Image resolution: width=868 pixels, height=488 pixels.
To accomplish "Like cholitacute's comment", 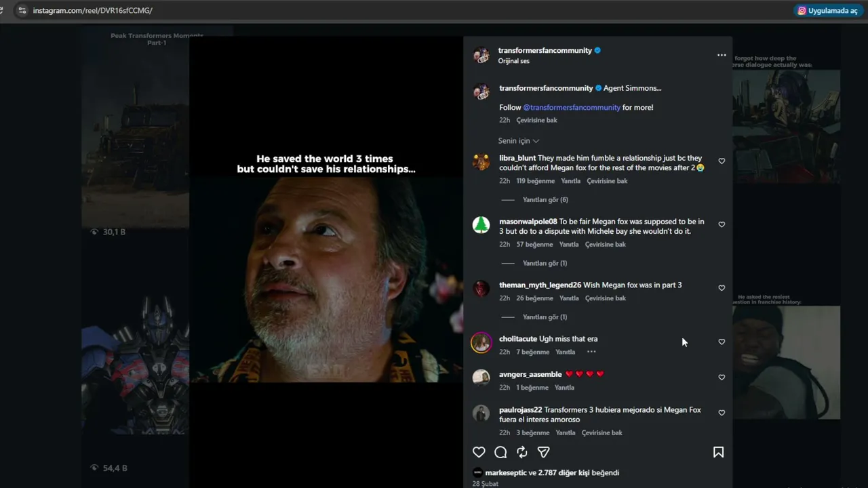I will tap(722, 342).
